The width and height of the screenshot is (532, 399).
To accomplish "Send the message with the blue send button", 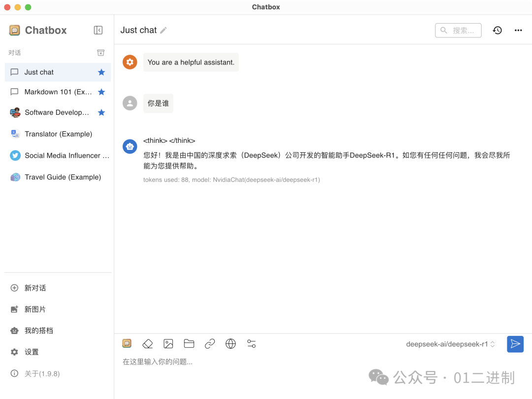I will click(x=515, y=344).
